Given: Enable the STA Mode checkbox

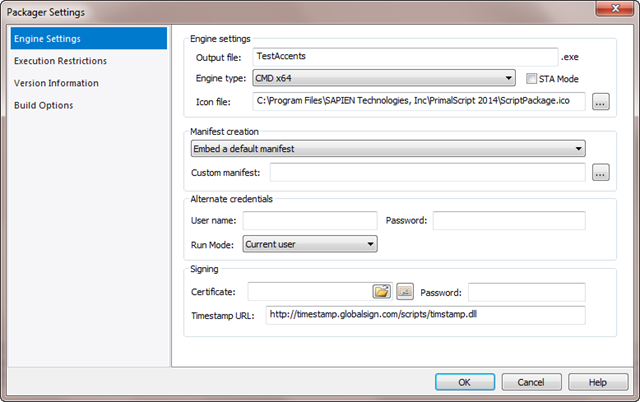Looking at the screenshot, I should pos(531,78).
